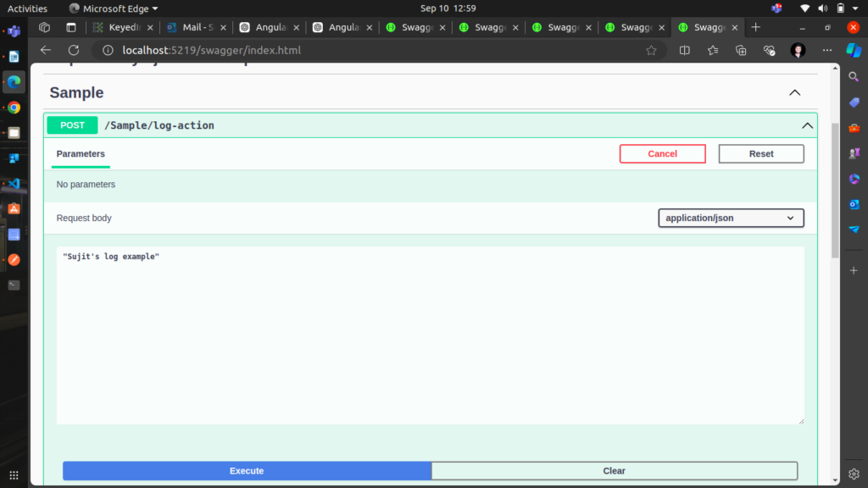Screen dimensions: 868x488
Task: Click the user profile avatar in the toolbar
Action: point(798,50)
